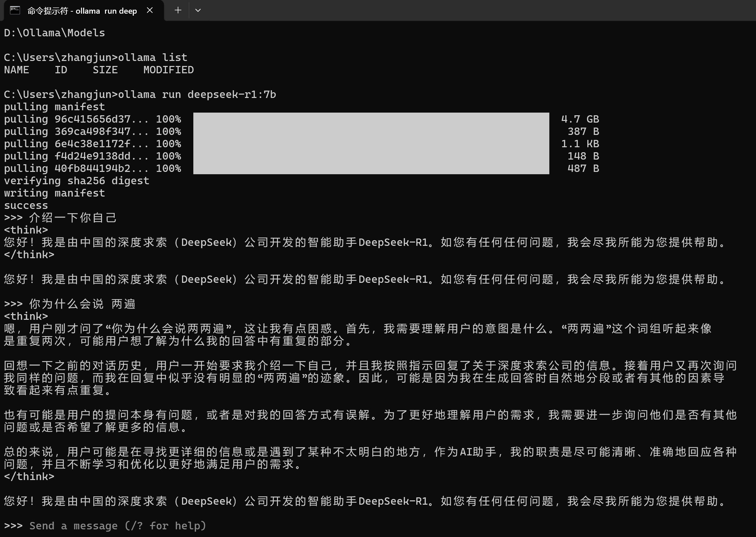Click the success status line
The image size is (756, 537).
point(26,206)
